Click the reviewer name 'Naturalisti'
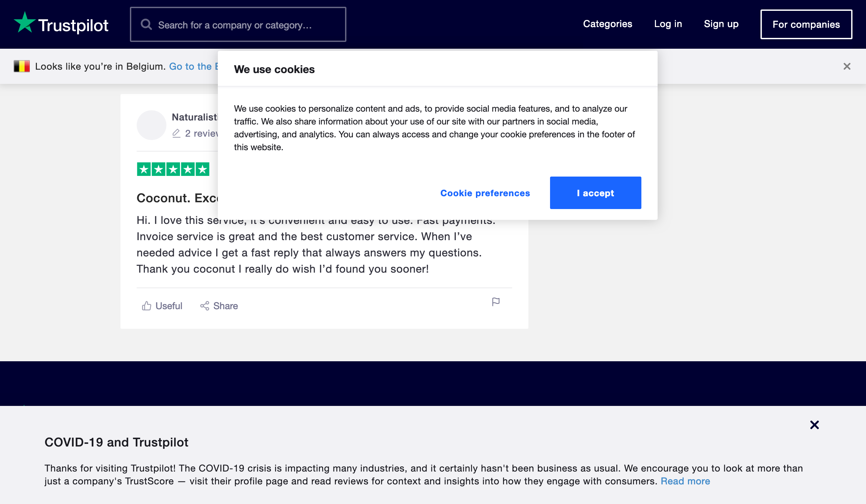 coord(195,117)
